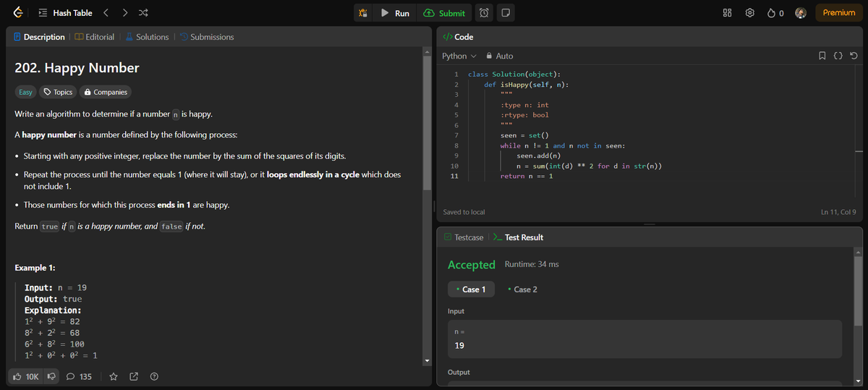Dislike the problem with thumbs down

coord(51,376)
